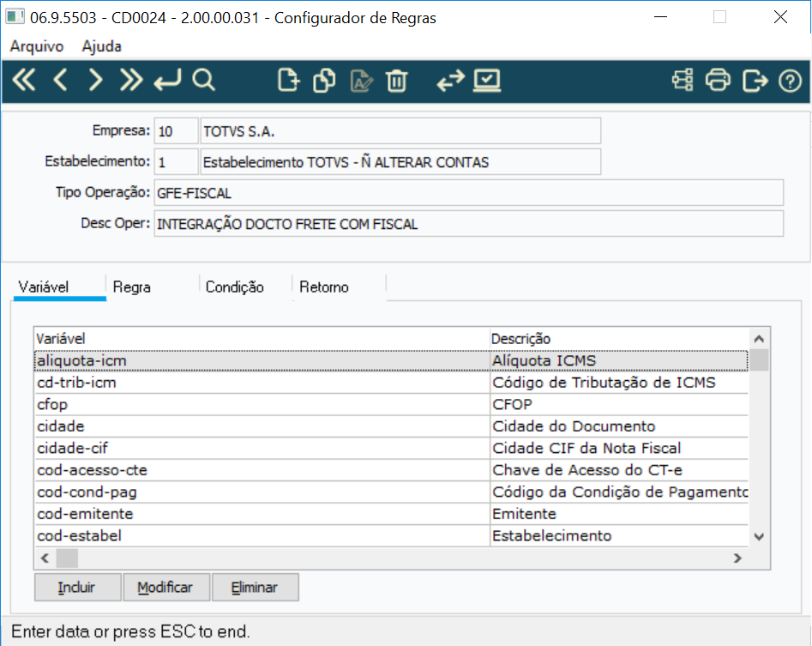The height and width of the screenshot is (646, 812).
Task: Select the cod-acesso-cte row
Action: pos(391,470)
